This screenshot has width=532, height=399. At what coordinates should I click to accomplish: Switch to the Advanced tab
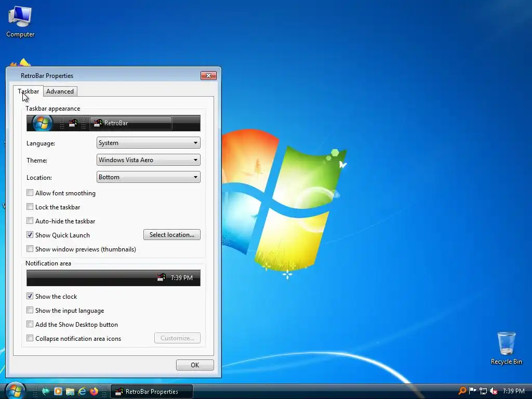tap(60, 91)
